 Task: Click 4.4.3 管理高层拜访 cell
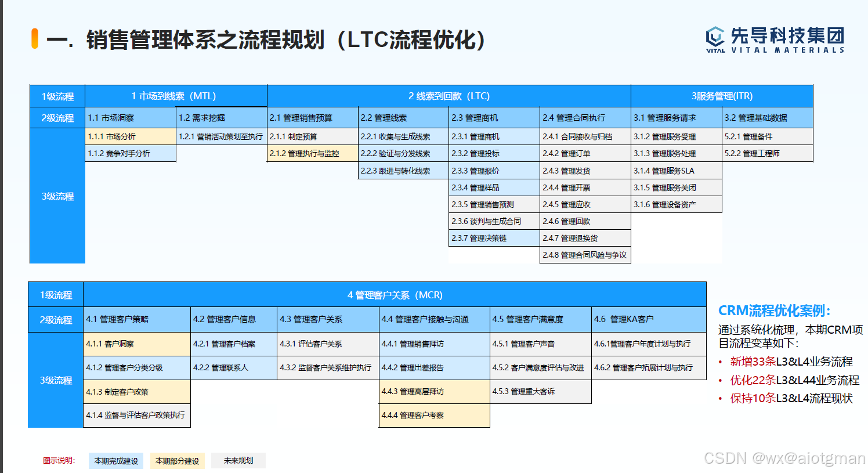[435, 392]
